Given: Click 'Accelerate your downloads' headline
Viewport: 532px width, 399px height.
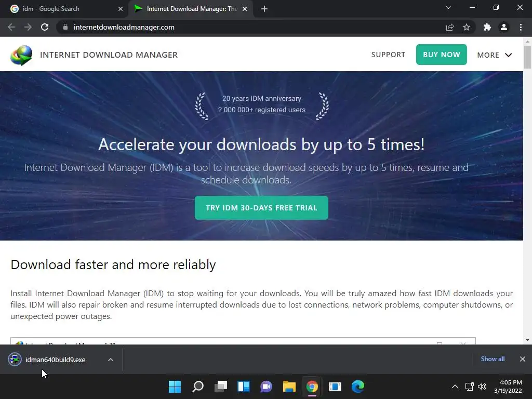Looking at the screenshot, I should pos(261,144).
